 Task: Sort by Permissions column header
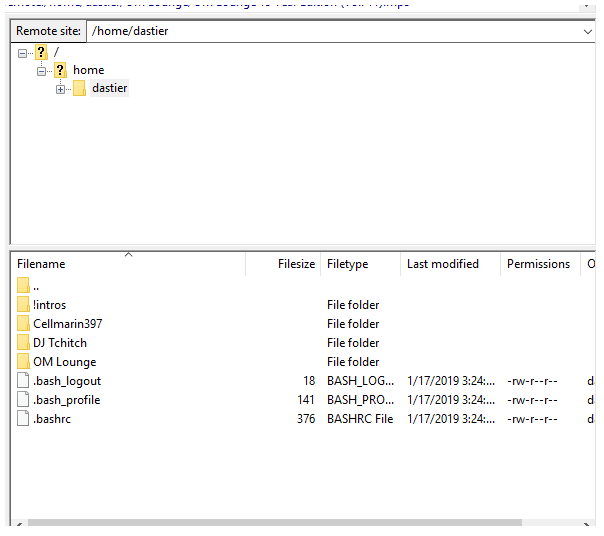coord(538,264)
